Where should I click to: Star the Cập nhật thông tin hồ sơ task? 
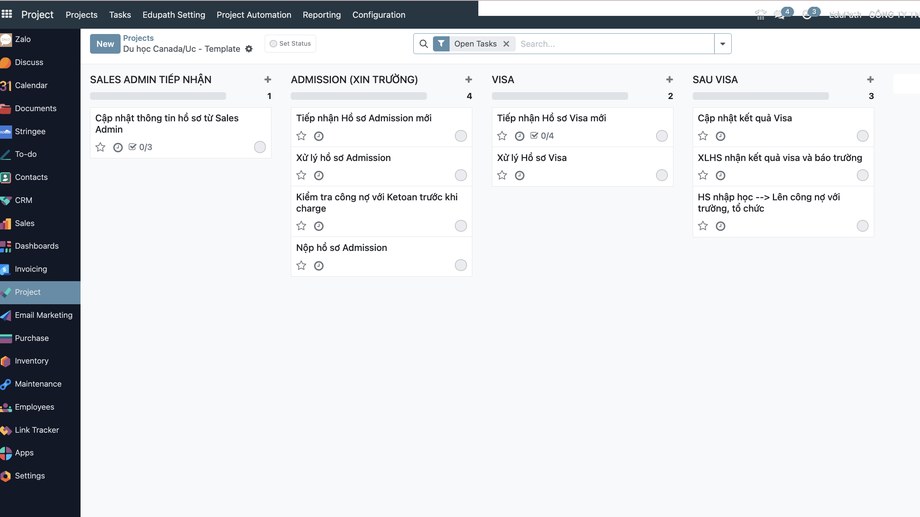coord(100,147)
